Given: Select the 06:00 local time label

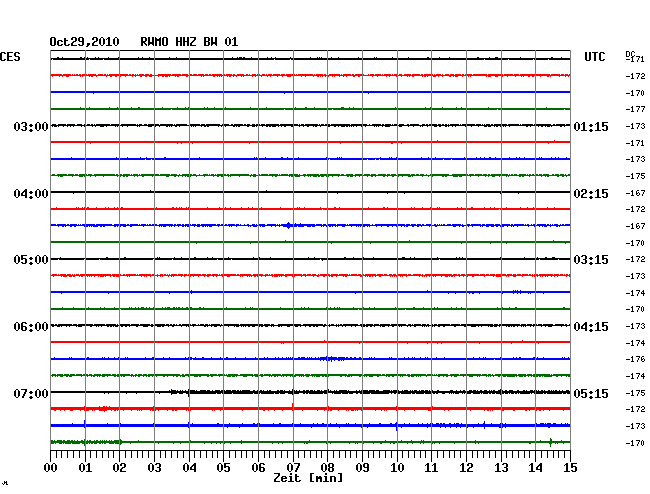Looking at the screenshot, I should tap(31, 327).
